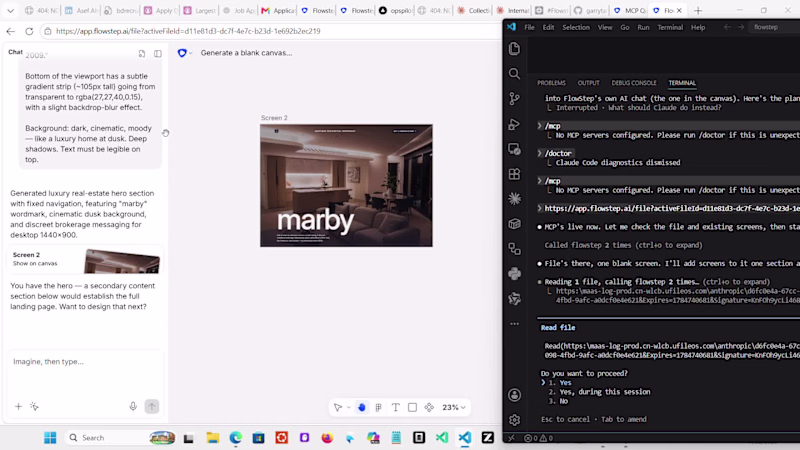Expand the Select tool options chevron
The image size is (800, 450).
pyautogui.click(x=348, y=407)
